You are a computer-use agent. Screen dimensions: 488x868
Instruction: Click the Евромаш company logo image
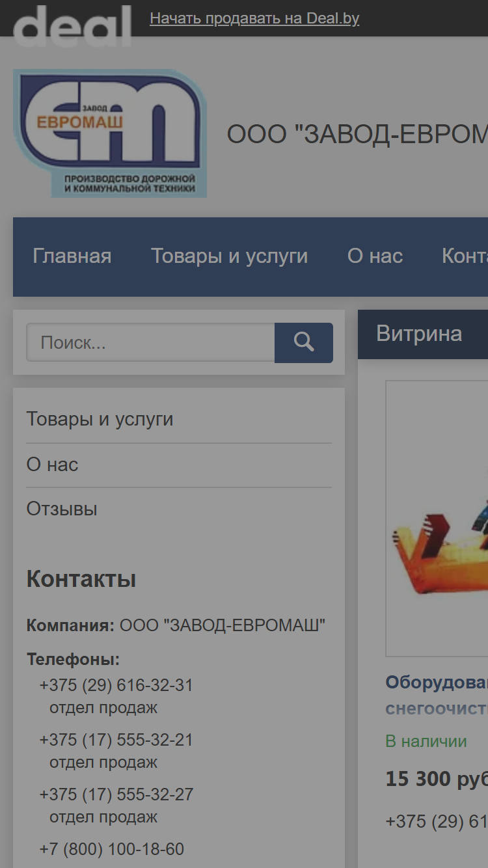tap(110, 133)
